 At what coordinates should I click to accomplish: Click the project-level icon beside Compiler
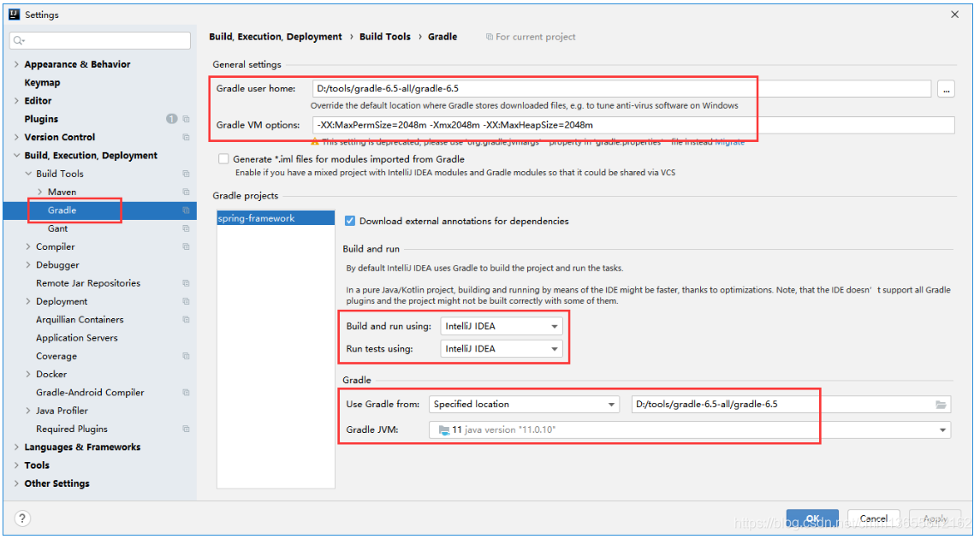pos(187,246)
